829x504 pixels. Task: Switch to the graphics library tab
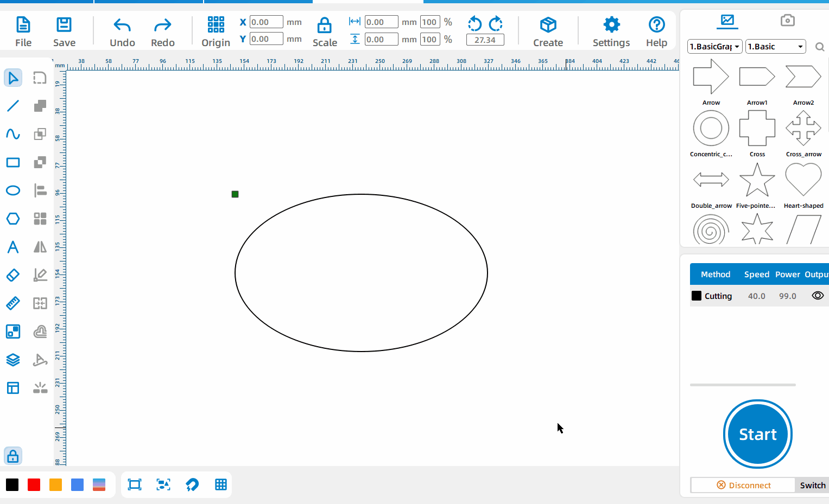pyautogui.click(x=727, y=21)
